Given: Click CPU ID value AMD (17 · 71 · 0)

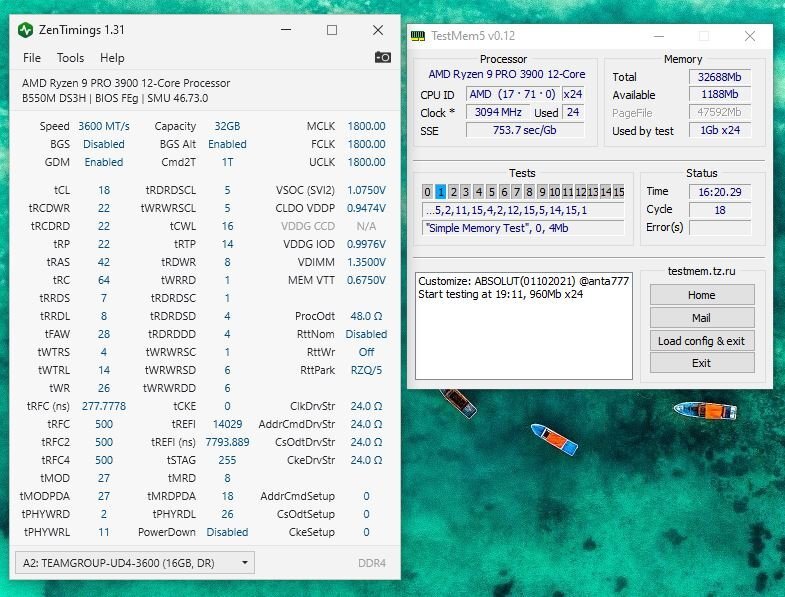Looking at the screenshot, I should [x=512, y=94].
